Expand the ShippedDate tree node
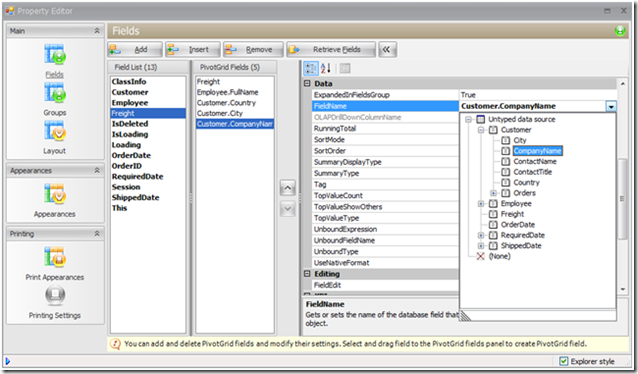 [x=481, y=246]
